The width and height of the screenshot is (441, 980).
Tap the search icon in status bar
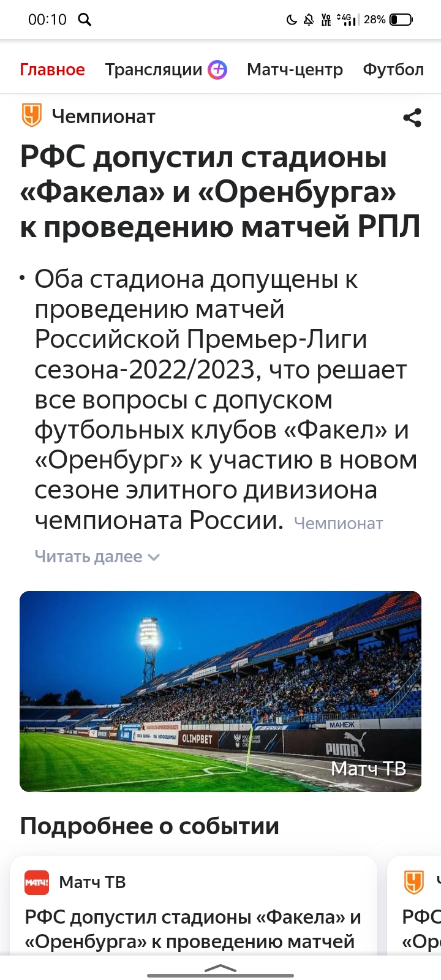pos(85,20)
